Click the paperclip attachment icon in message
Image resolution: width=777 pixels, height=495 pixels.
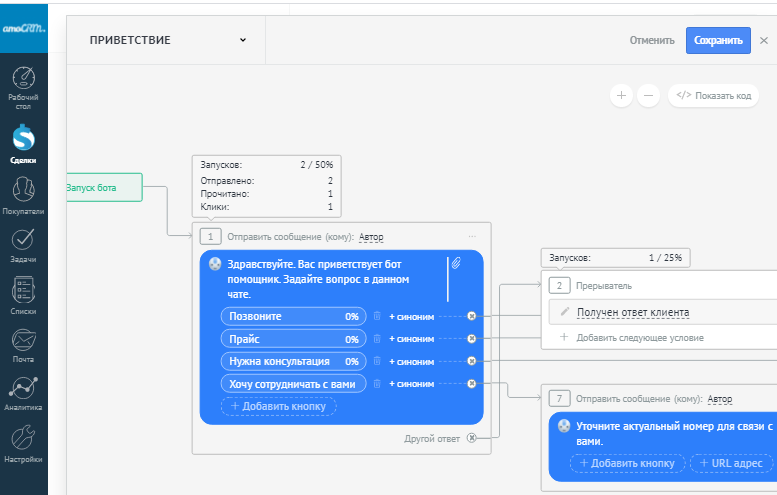[454, 264]
